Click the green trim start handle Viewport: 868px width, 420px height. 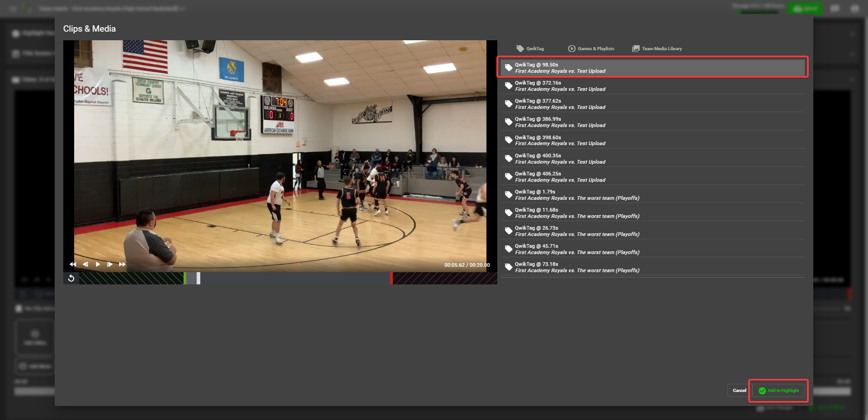185,278
